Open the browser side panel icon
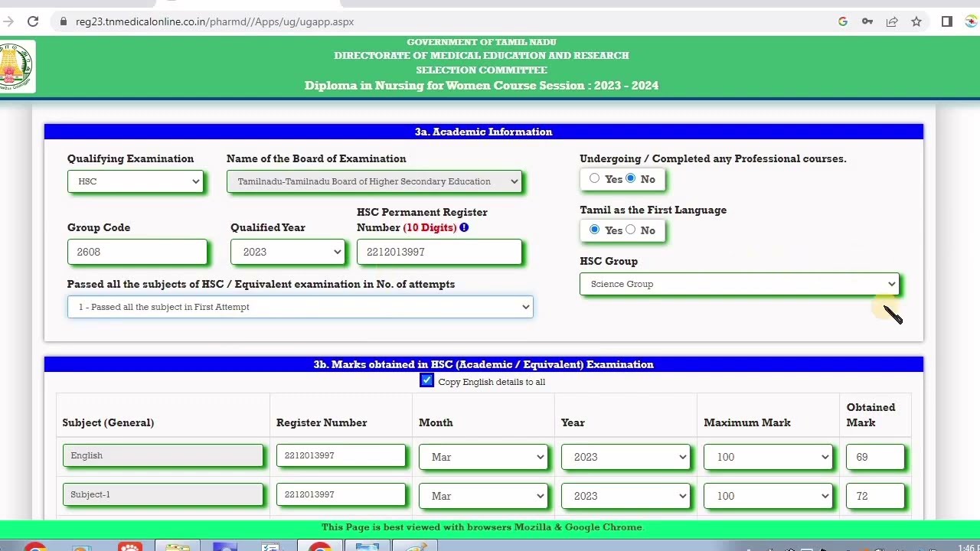This screenshot has width=980, height=551. 947,21
